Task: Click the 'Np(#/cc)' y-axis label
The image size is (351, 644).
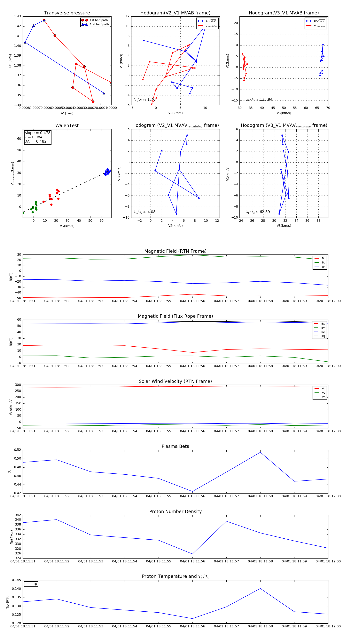Action: [x=11, y=537]
